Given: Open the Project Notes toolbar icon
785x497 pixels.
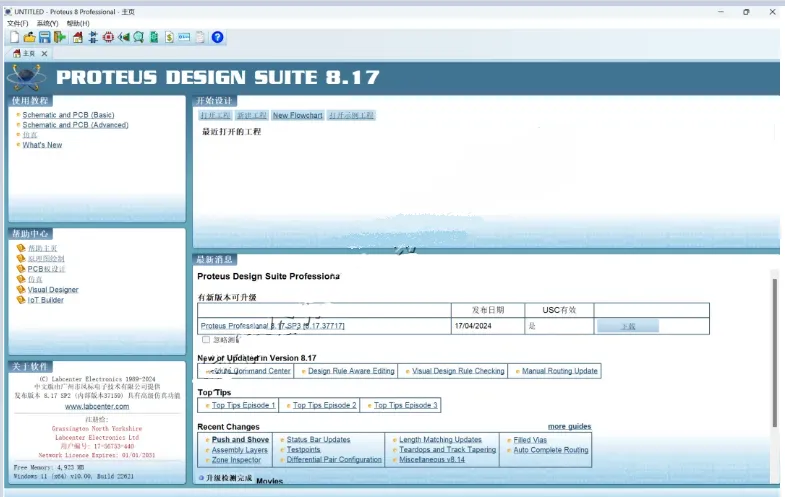Looking at the screenshot, I should click(200, 37).
